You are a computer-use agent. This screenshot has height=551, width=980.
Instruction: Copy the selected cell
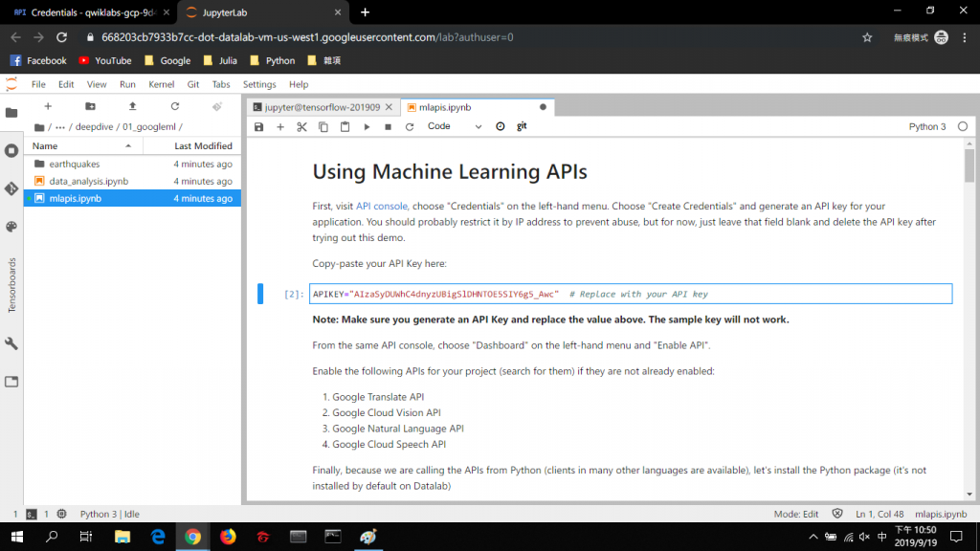click(323, 127)
